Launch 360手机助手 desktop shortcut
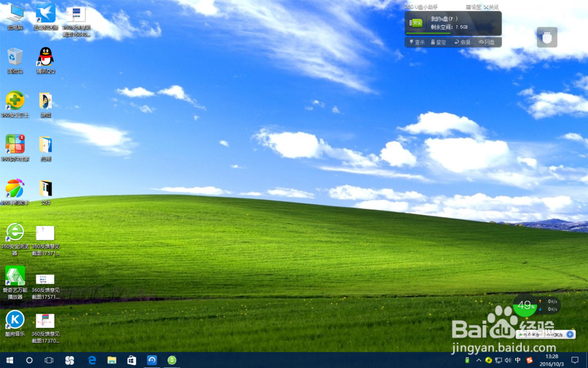Screen dimensions: 588x368 (15, 192)
